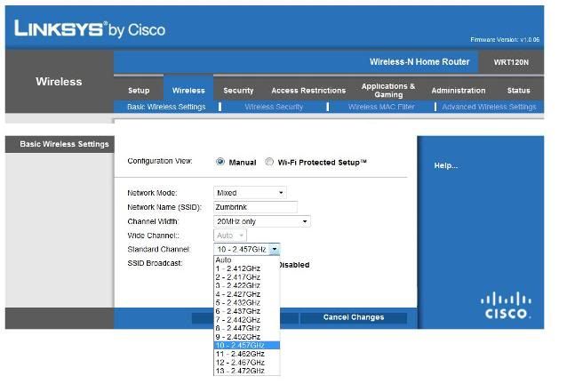Open the Administration tab
Image resolution: width=567 pixels, height=392 pixels.
tap(458, 91)
